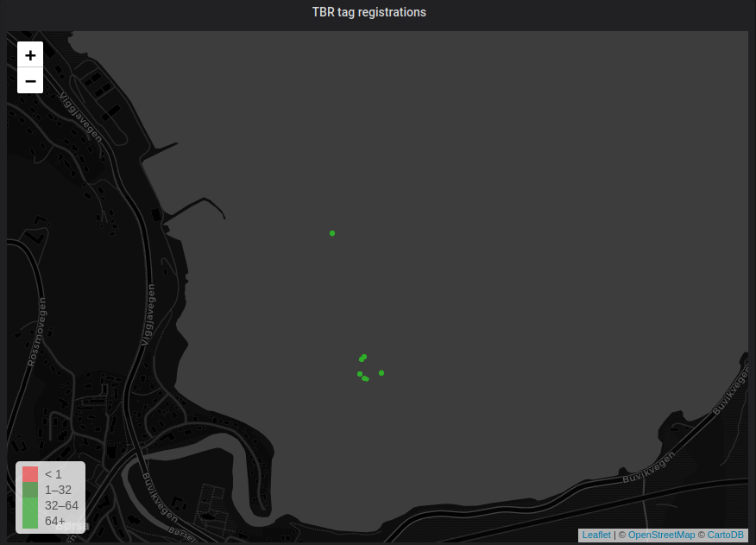Click the easternmost green marker in the cluster
The image size is (756, 545).
(381, 373)
